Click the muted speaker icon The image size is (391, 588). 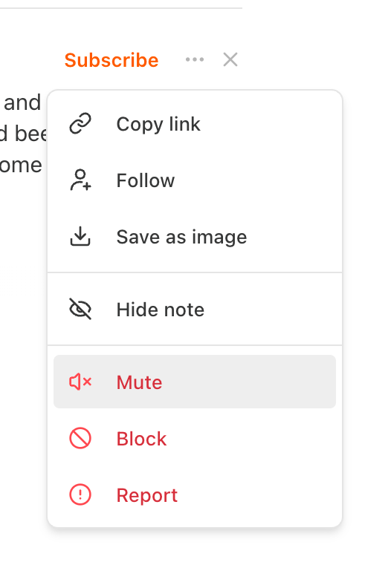(80, 382)
